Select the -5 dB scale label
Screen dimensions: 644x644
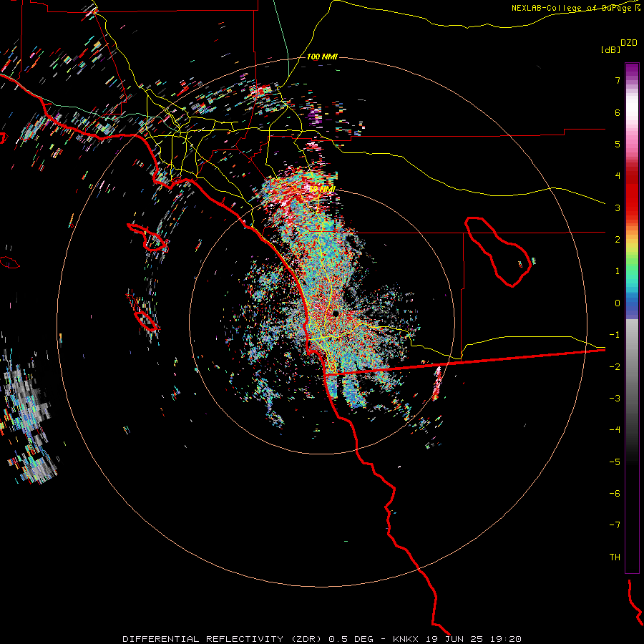point(615,462)
